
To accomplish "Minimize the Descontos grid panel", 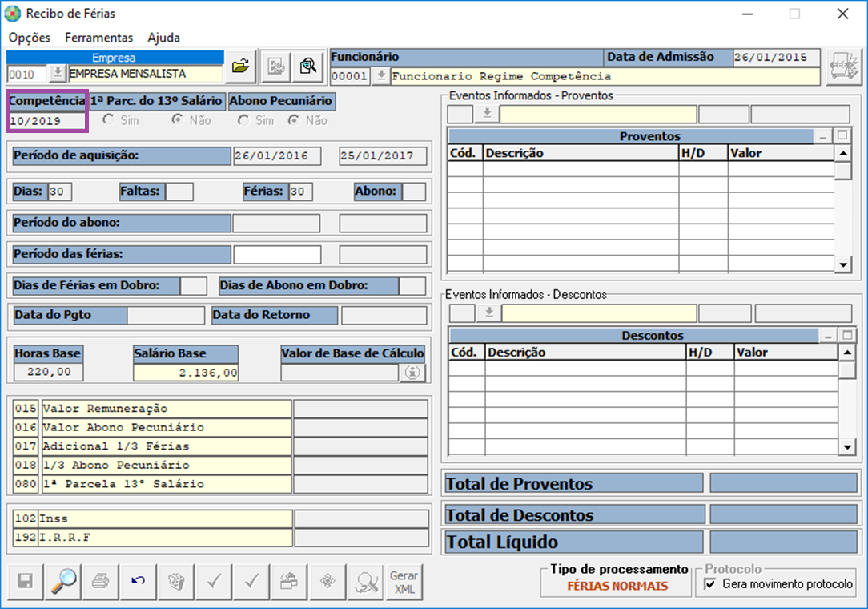I will click(828, 335).
